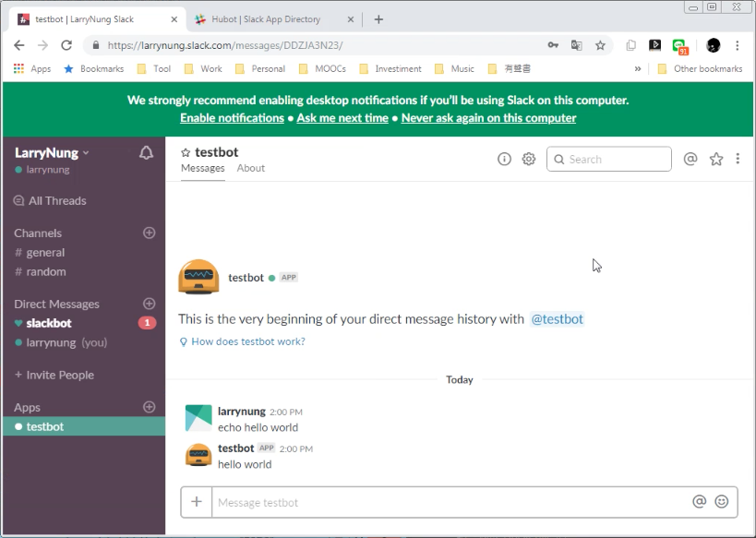The image size is (756, 538).
Task: Open the Personal bookmarks folder
Action: pos(260,69)
